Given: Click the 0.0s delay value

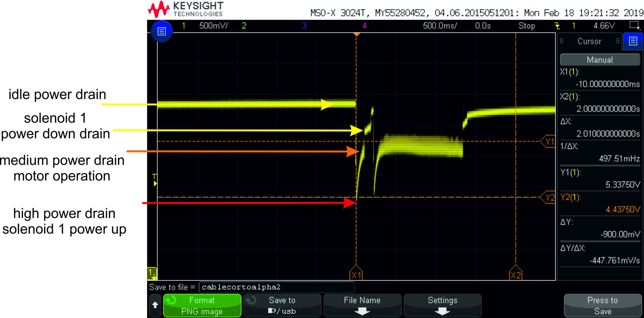Looking at the screenshot, I should tap(483, 26).
